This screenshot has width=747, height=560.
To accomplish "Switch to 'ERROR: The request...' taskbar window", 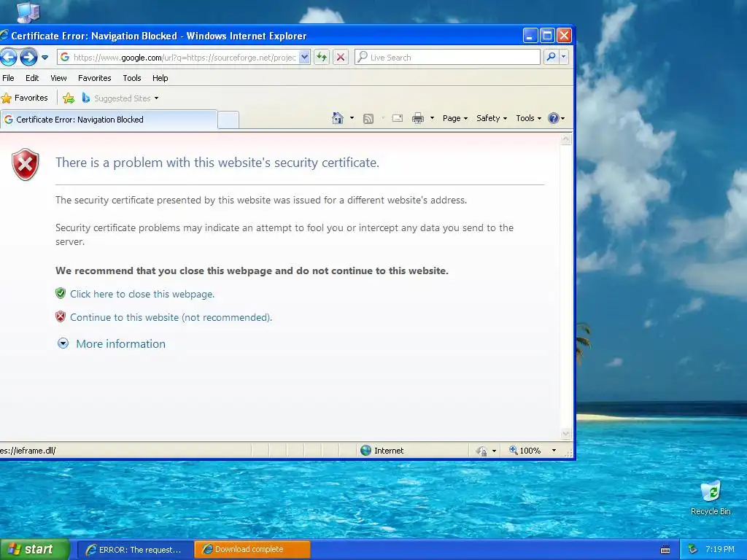I will (x=135, y=550).
